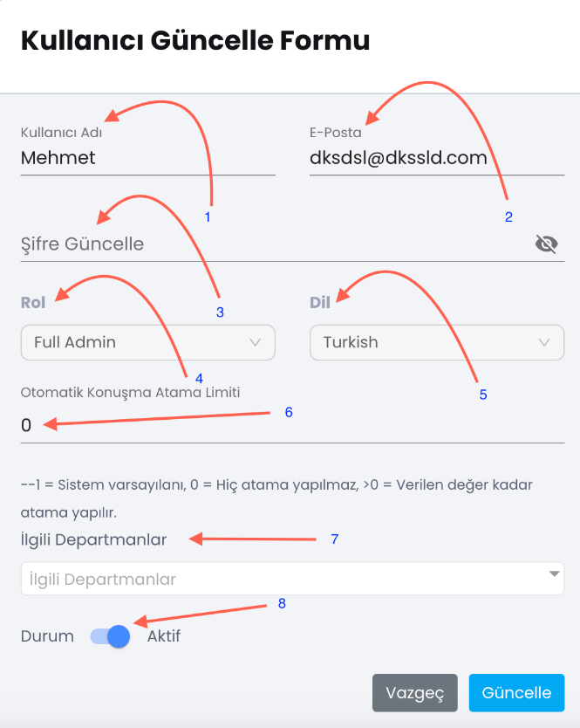Click the Kullanıcı Güncelle Formu title
580x728 pixels.
point(195,40)
